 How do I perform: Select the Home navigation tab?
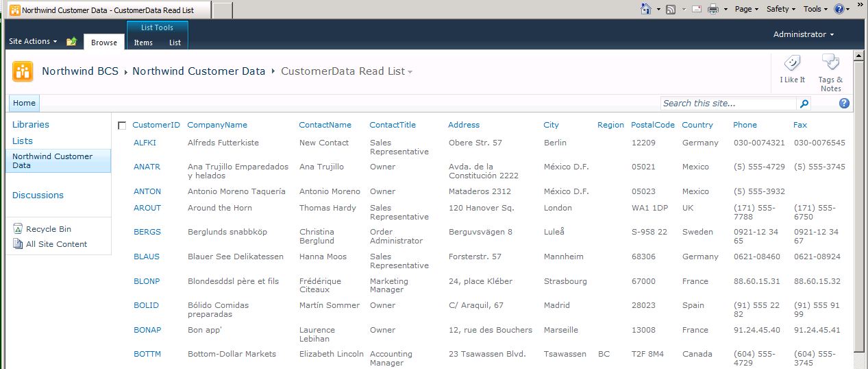[24, 103]
